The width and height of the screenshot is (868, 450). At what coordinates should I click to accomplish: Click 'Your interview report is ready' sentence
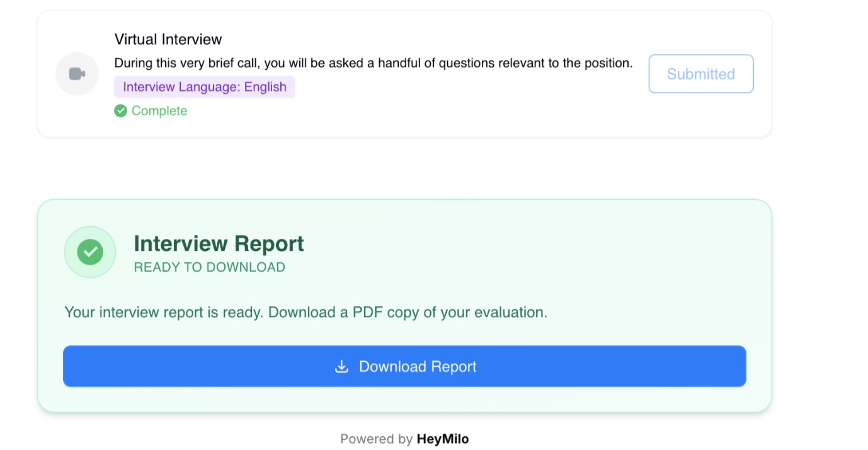164,312
